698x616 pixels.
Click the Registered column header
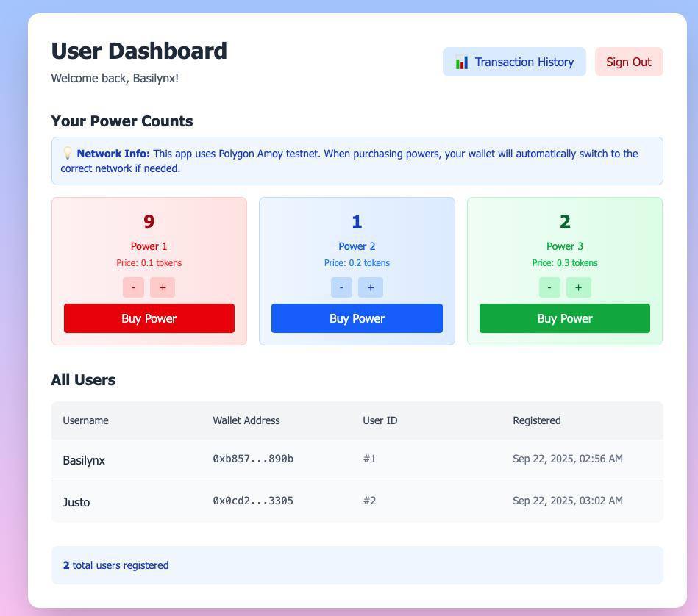coord(537,420)
